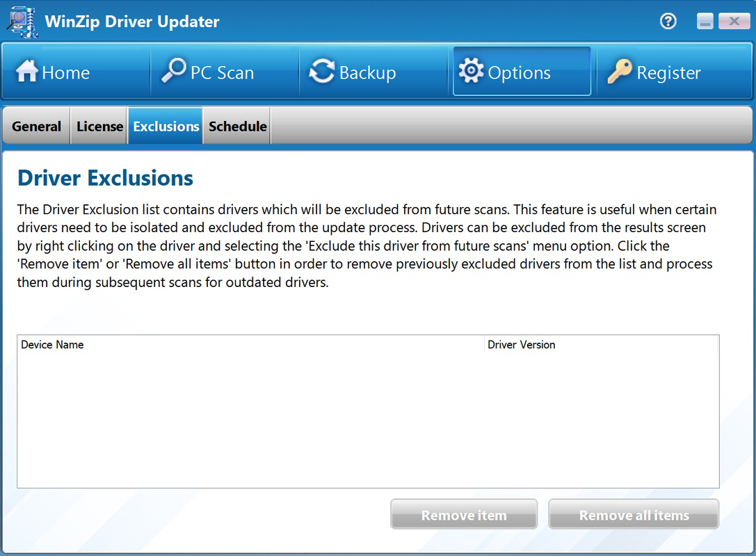Select the Home icon in navigation
The width and height of the screenshot is (756, 556).
click(x=27, y=72)
